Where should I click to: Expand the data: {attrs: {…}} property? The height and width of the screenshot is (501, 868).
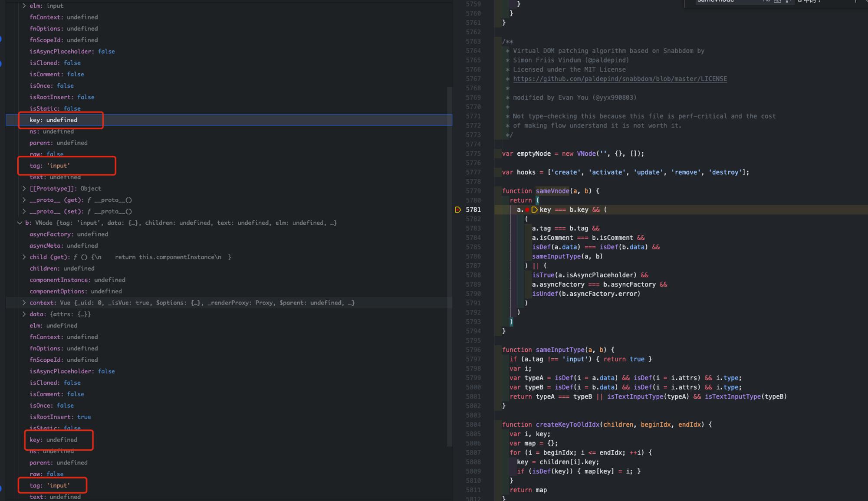pos(24,314)
